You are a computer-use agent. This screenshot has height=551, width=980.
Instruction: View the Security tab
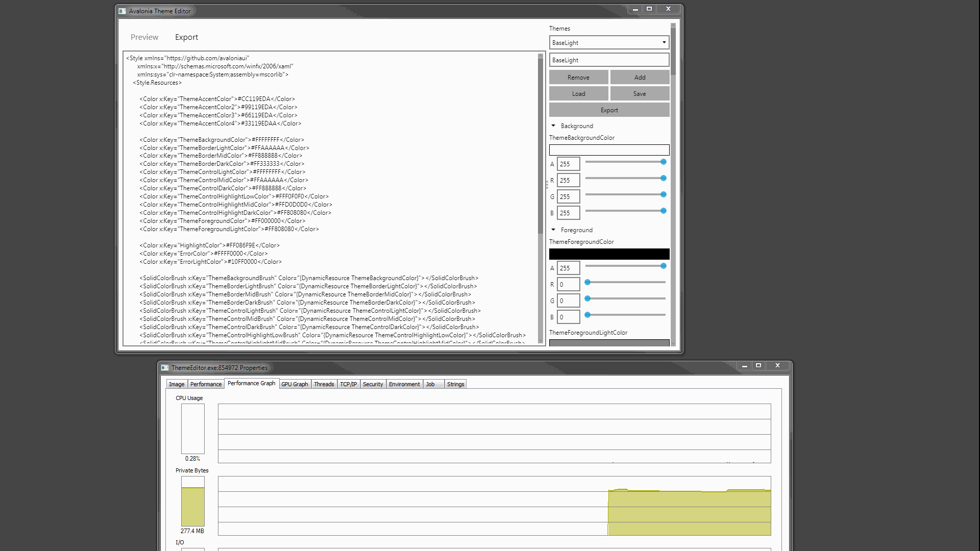(373, 384)
